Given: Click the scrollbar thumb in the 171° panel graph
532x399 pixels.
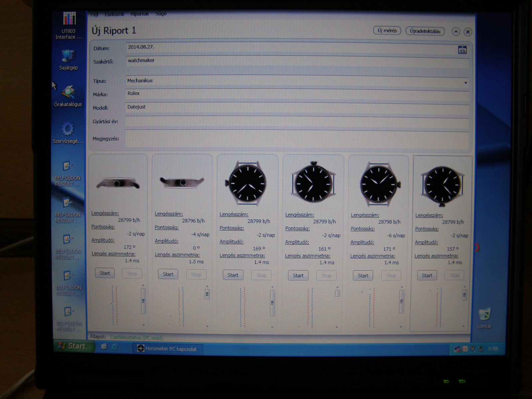Looking at the screenshot, I should click(x=401, y=301).
